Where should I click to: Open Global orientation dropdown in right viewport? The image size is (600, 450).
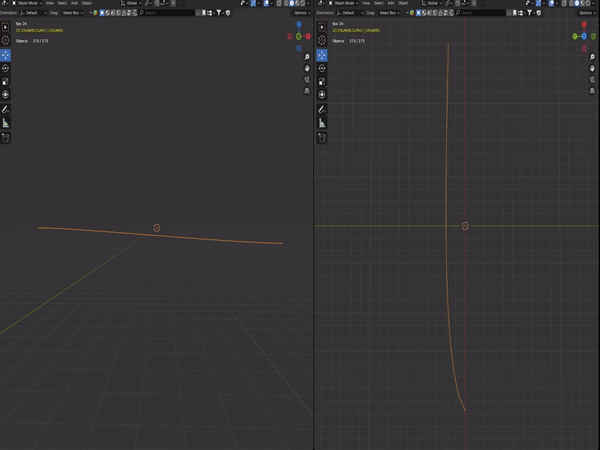tap(432, 3)
